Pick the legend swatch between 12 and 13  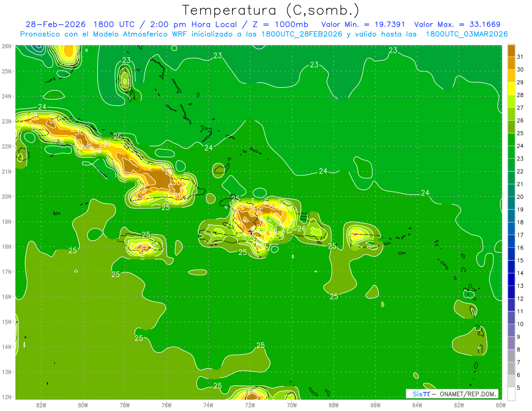pyautogui.click(x=511, y=292)
